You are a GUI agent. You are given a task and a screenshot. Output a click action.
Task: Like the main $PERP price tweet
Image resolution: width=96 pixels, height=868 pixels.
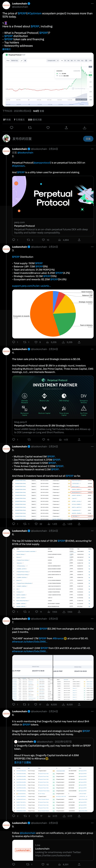click(x=48, y=128)
